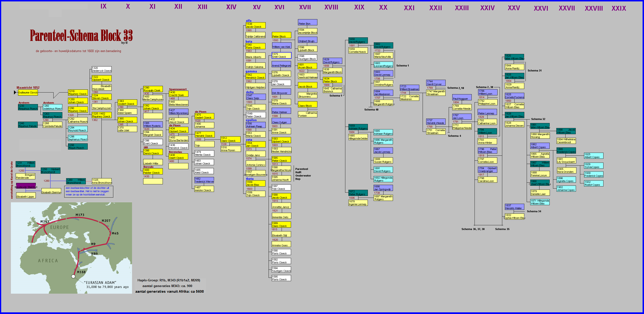This screenshot has height=314, width=644.
Task: Click the blue bastaarddochter note box
Action: [88, 191]
